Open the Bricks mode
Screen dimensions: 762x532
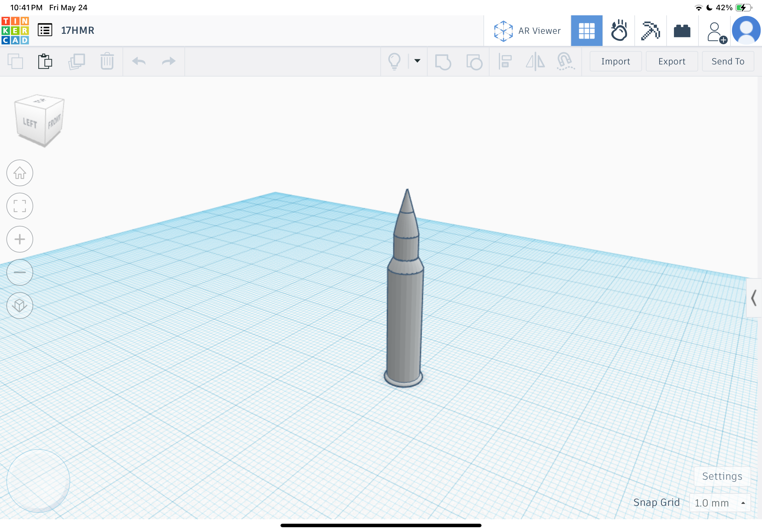pos(682,31)
